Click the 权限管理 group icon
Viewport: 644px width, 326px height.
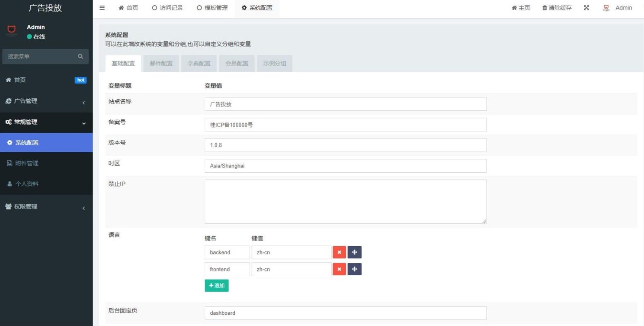pyautogui.click(x=8, y=206)
